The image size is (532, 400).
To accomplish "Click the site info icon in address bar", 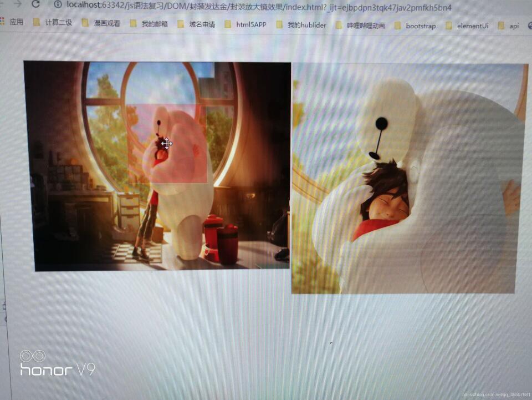I will point(58,4).
